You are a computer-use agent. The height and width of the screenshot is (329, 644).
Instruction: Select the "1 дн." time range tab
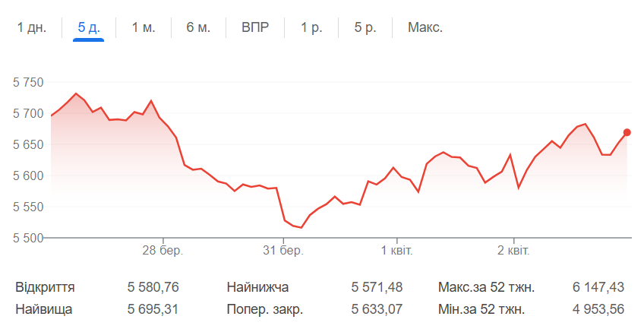click(32, 27)
